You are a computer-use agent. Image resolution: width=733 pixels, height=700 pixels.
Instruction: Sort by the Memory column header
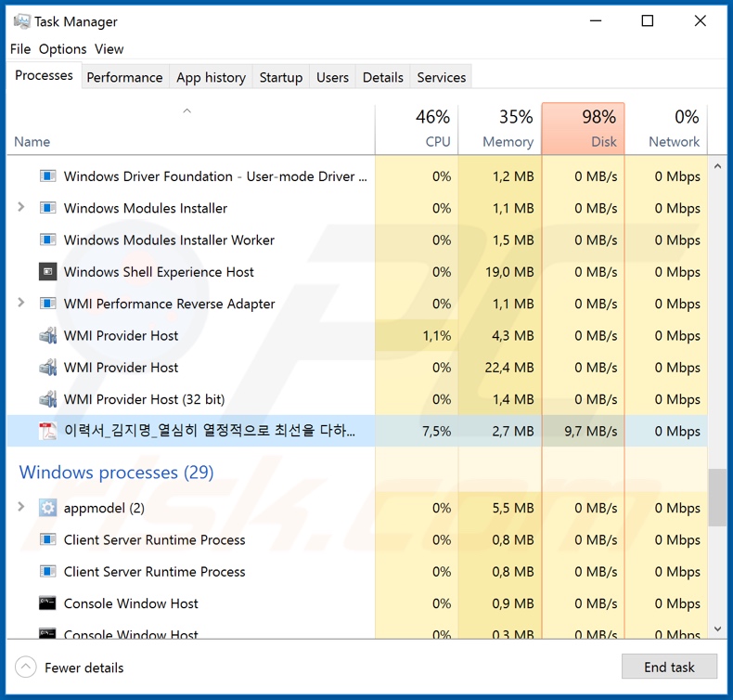(500, 129)
